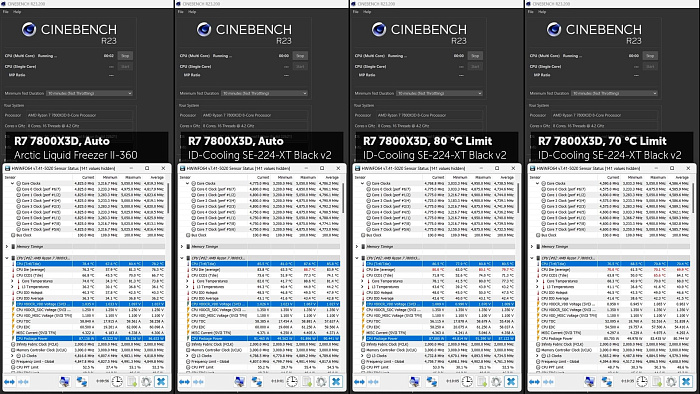Click logging file icon in ID-Cooling Auto panel
Image resolution: width=700 pixels, height=394 pixels.
coord(307,382)
